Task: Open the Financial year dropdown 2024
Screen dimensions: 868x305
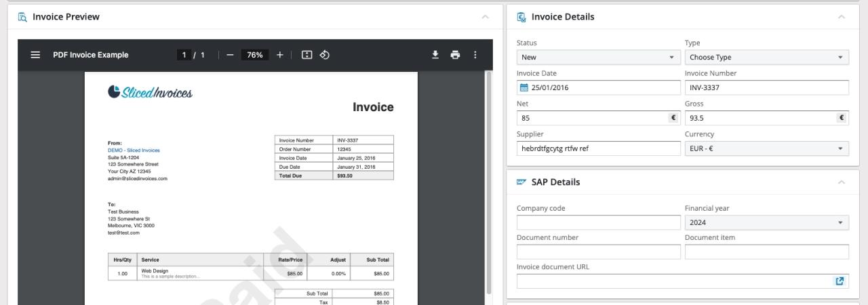Action: coord(767,222)
